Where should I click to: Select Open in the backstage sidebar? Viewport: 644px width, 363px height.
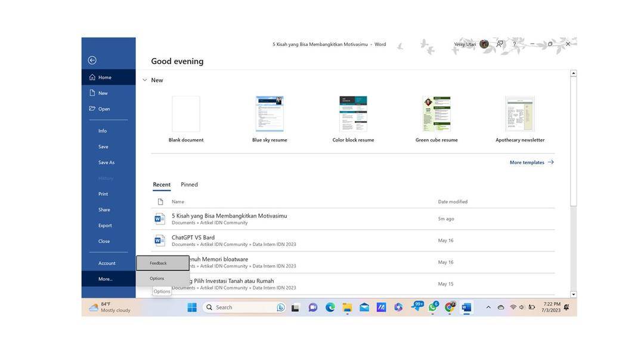(109, 109)
